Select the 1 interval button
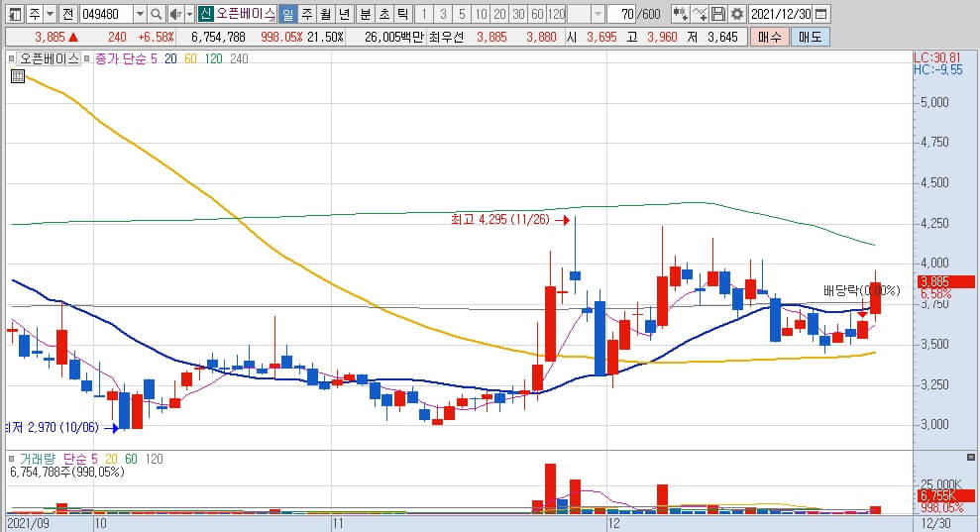 click(424, 14)
